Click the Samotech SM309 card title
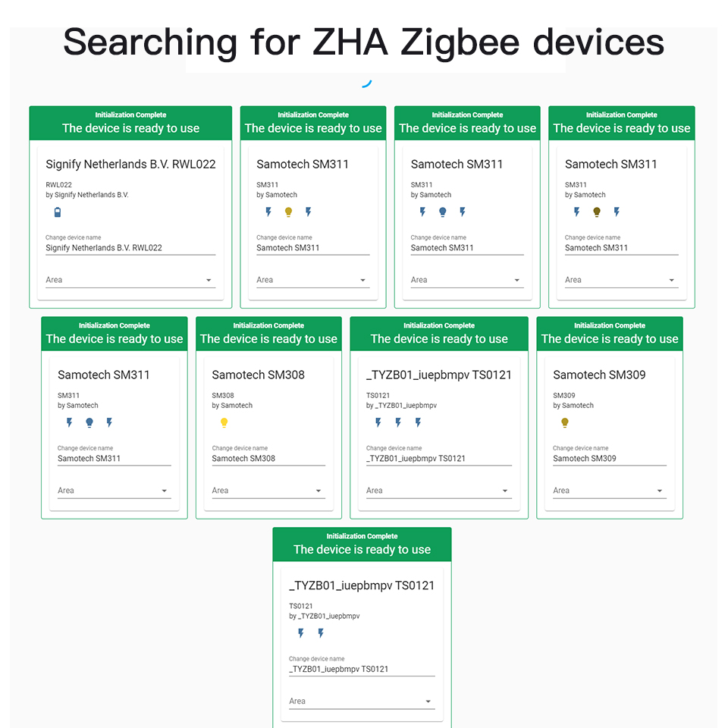Image resolution: width=728 pixels, height=728 pixels. coord(599,375)
